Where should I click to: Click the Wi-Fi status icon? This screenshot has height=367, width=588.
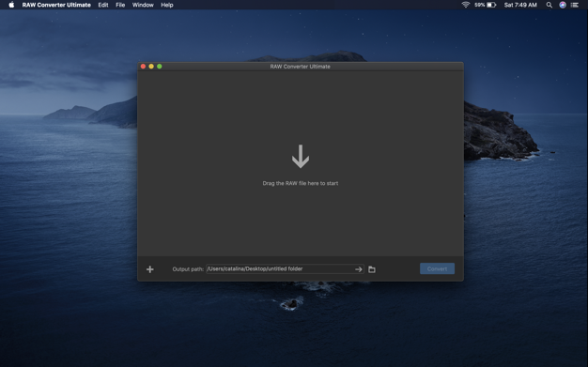(465, 5)
